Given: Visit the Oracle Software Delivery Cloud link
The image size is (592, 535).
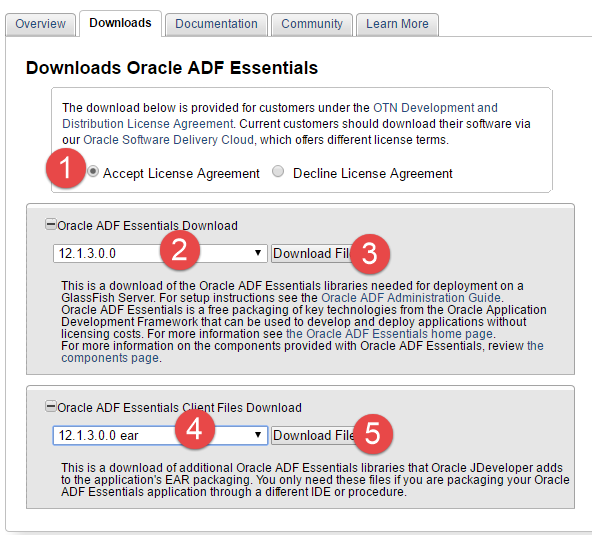Looking at the screenshot, I should 168,140.
